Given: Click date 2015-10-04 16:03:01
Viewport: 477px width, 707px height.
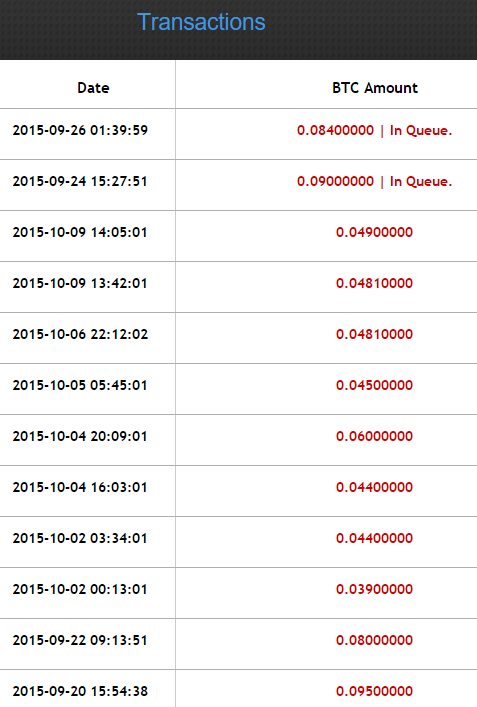Looking at the screenshot, I should tap(80, 487).
